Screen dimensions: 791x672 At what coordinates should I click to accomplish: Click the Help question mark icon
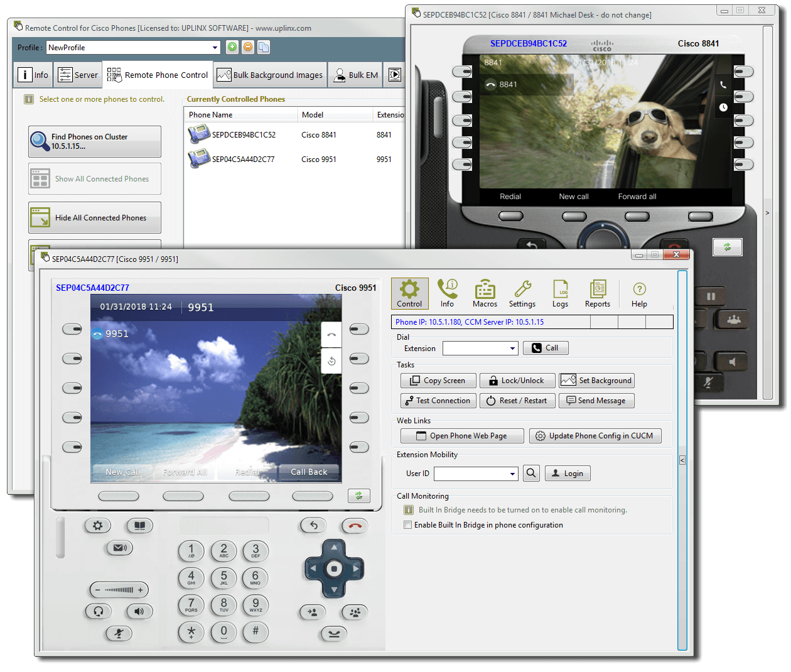639,293
